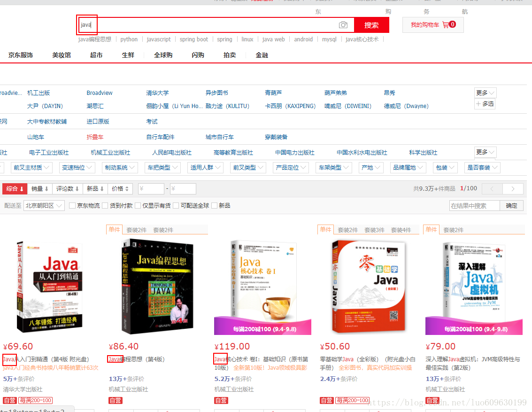
Task: Check the 新品 filter checkbox
Action: coord(214,206)
